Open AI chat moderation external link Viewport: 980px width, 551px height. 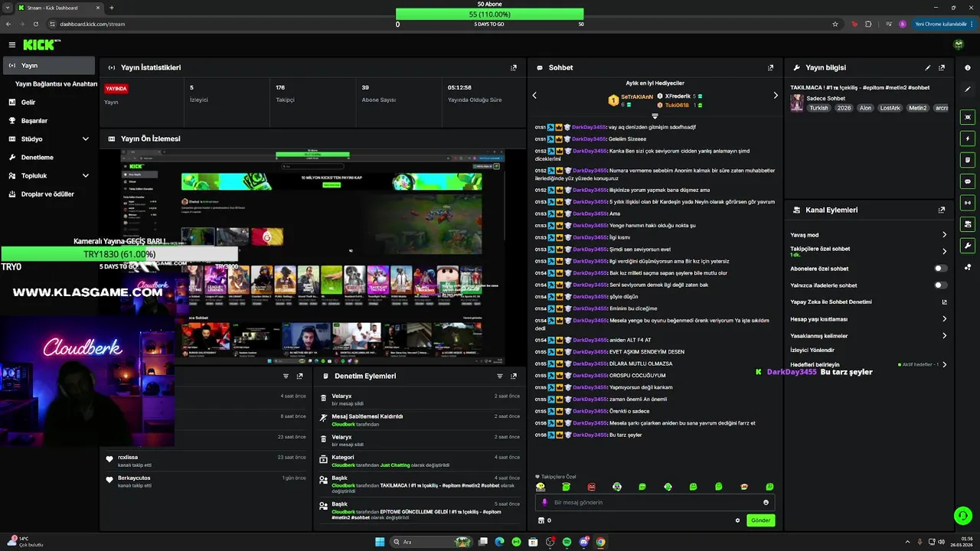[x=944, y=302]
